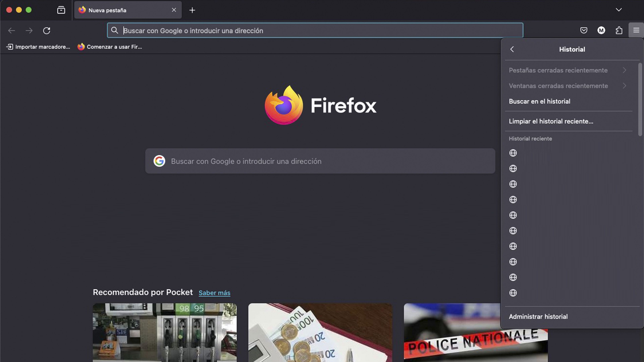Click the import icon beside Importar marcadores

click(x=10, y=47)
